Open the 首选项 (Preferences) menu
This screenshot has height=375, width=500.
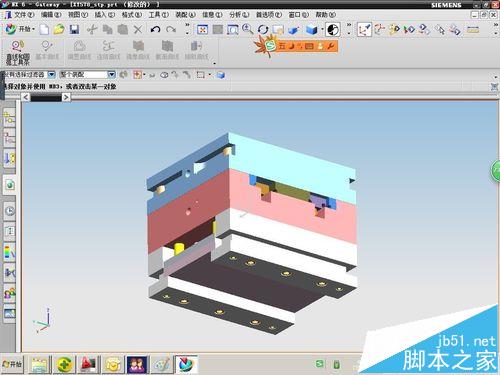[269, 15]
